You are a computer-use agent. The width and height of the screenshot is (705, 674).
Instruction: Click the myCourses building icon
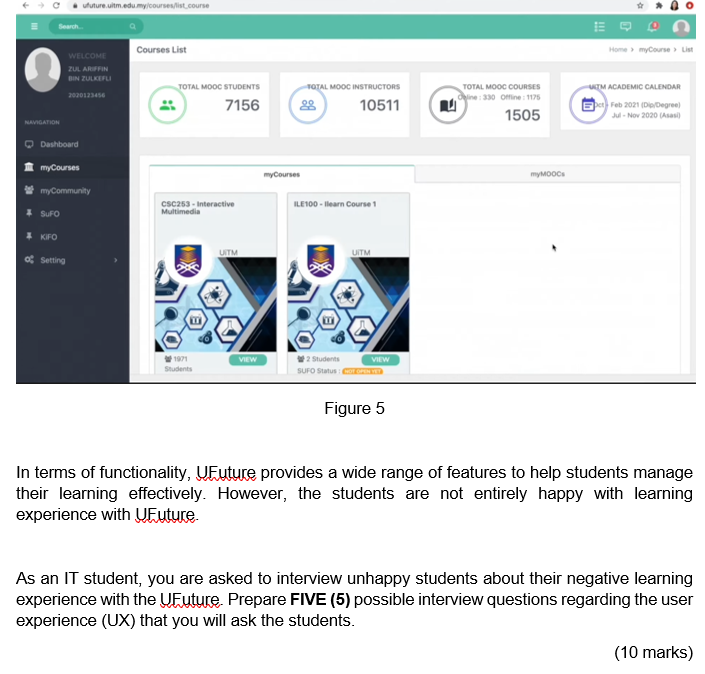29,167
